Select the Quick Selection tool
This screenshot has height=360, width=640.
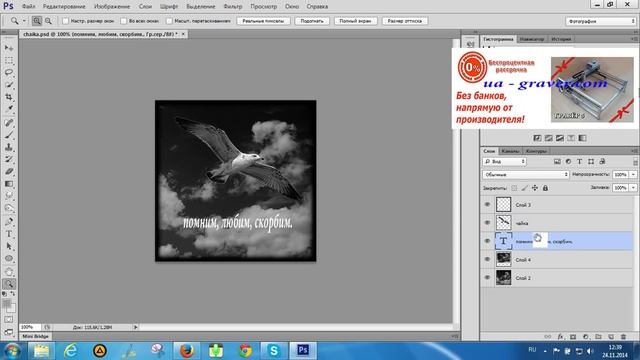[9, 85]
